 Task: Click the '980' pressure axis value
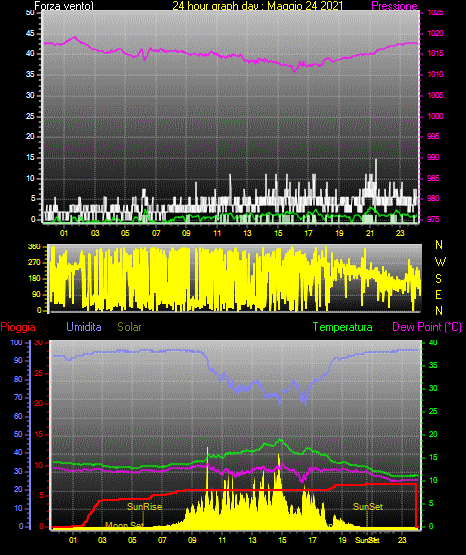(433, 198)
